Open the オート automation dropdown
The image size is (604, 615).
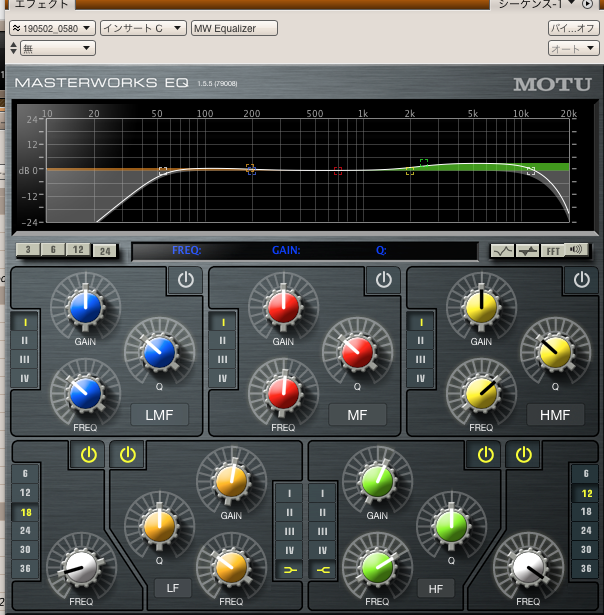point(573,48)
